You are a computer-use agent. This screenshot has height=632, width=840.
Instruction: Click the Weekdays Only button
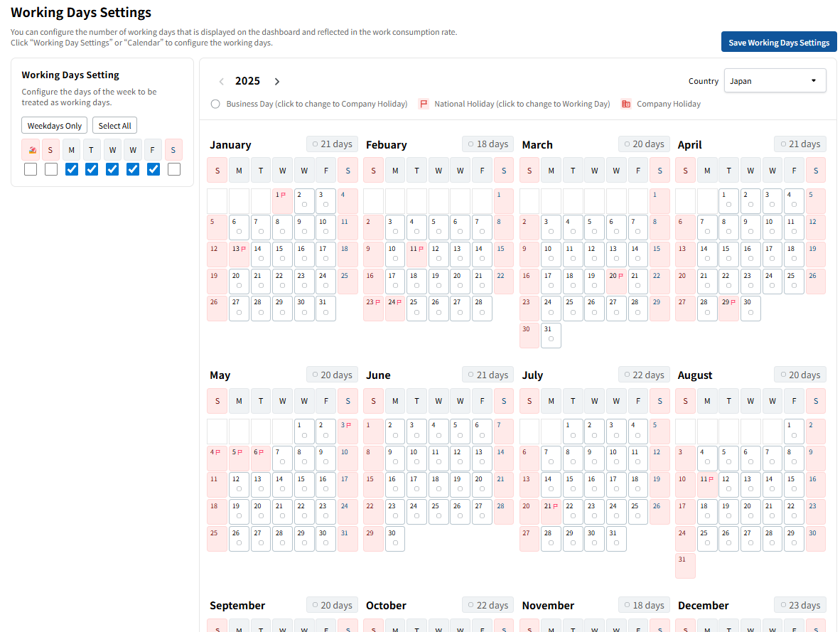55,126
